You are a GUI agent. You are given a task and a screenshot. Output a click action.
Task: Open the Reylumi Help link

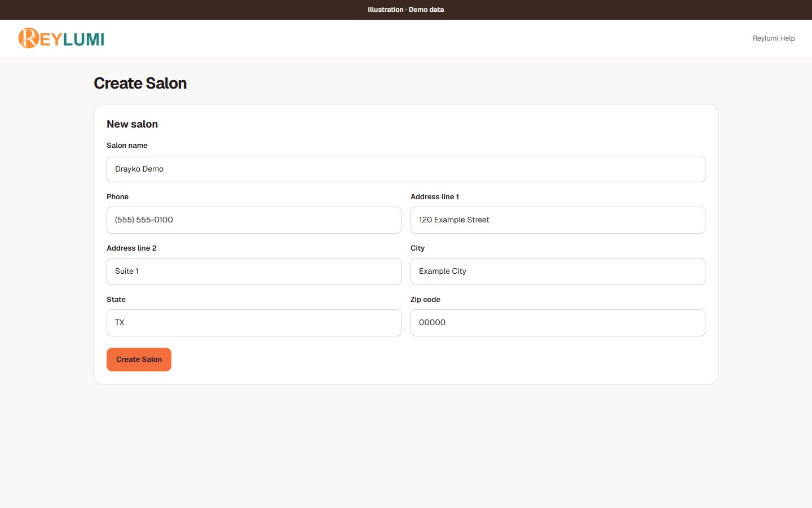coord(774,38)
